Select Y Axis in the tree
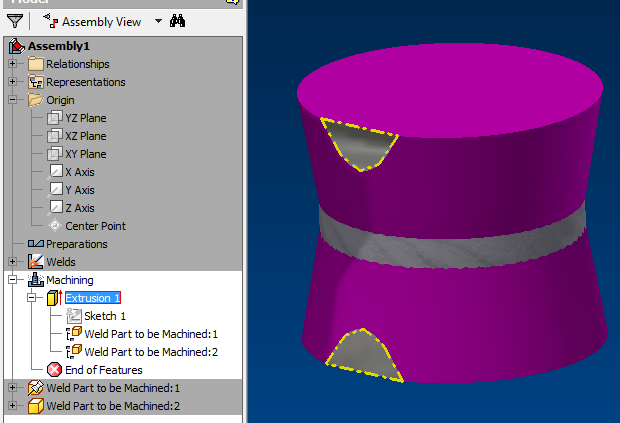This screenshot has width=620, height=423. 79,190
